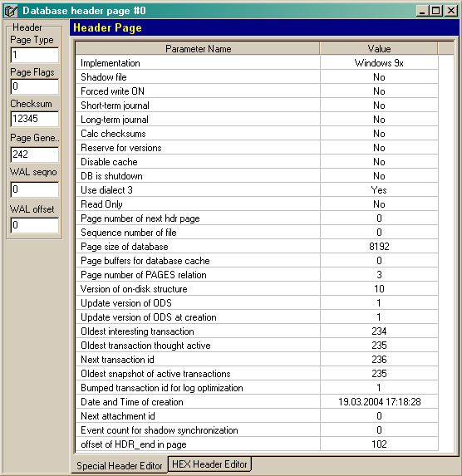Click the Page Generation field showing 242
Screen dimensions: 462x476
[34, 155]
